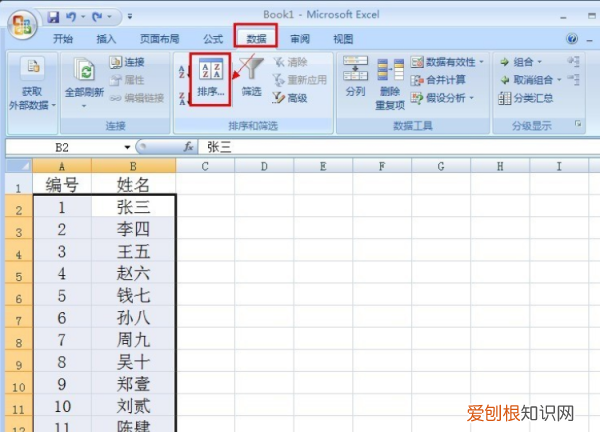The height and width of the screenshot is (432, 600).
Task: Open the 视图 tab
Action: pyautogui.click(x=343, y=39)
